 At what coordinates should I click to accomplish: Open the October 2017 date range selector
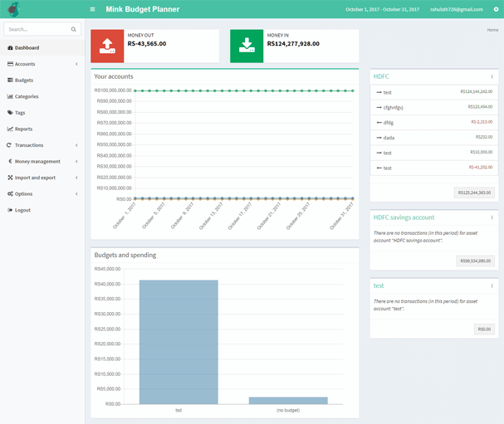(382, 9)
